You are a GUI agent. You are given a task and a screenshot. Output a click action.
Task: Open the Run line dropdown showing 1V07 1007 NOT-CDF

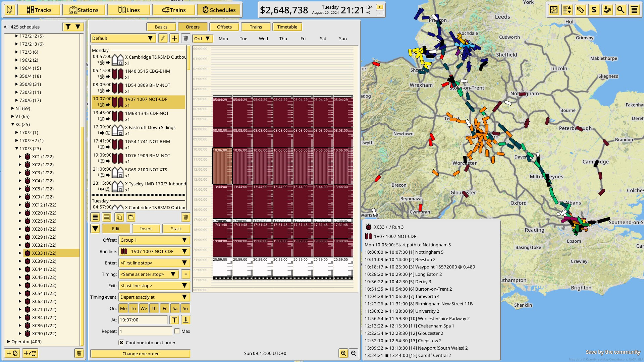[x=154, y=251]
